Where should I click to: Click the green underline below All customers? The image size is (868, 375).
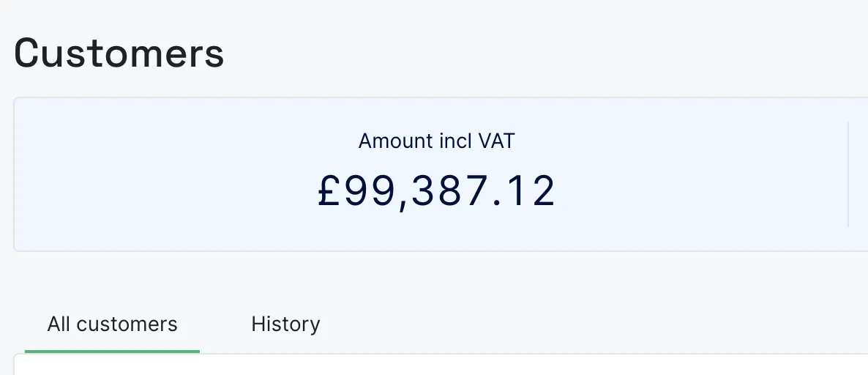112,351
